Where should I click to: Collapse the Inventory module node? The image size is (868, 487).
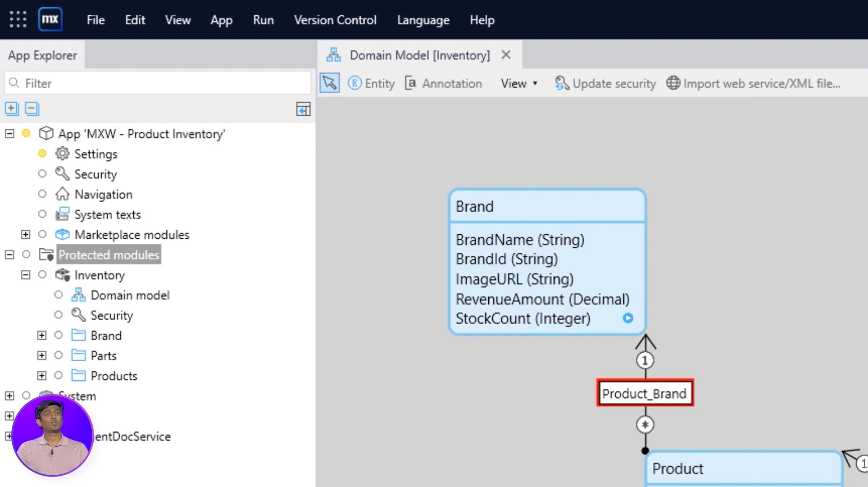pyautogui.click(x=26, y=275)
